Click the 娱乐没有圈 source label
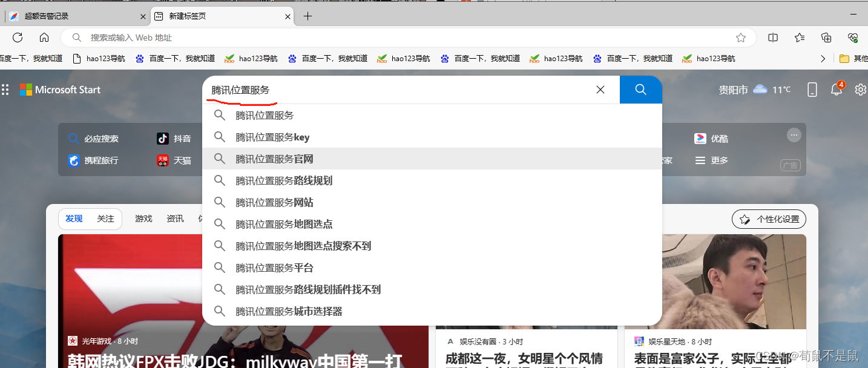 click(478, 341)
